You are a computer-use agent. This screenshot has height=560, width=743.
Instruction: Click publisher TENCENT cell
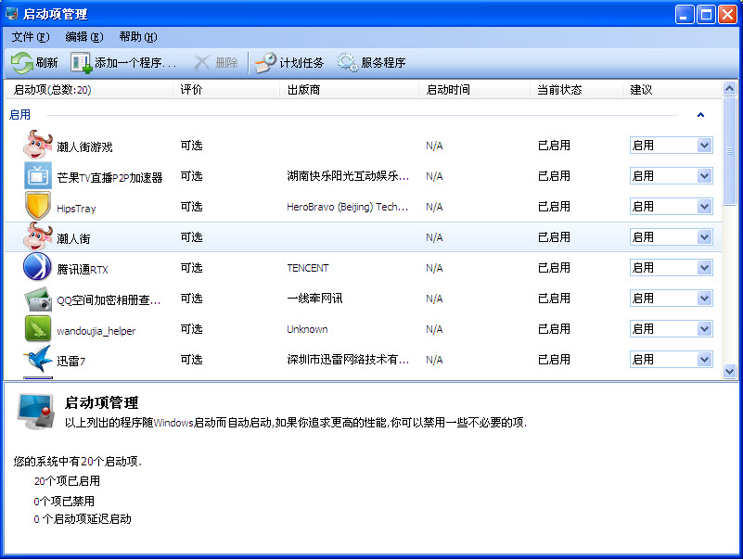(x=308, y=268)
